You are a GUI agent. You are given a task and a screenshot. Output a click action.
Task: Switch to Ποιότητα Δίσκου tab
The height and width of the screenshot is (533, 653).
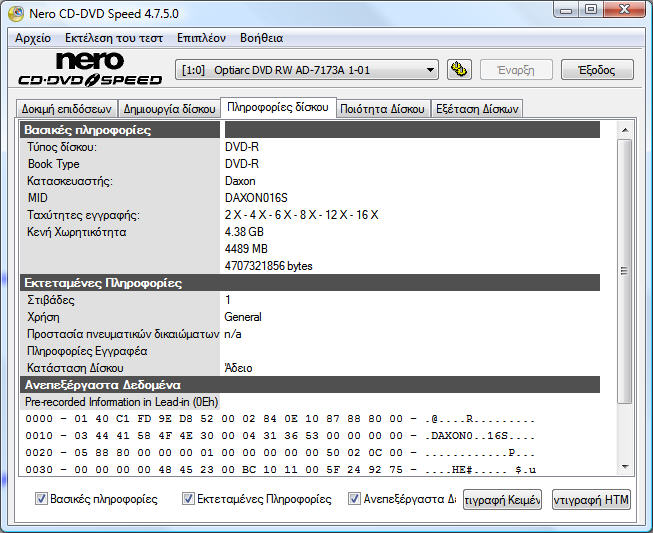click(x=382, y=109)
